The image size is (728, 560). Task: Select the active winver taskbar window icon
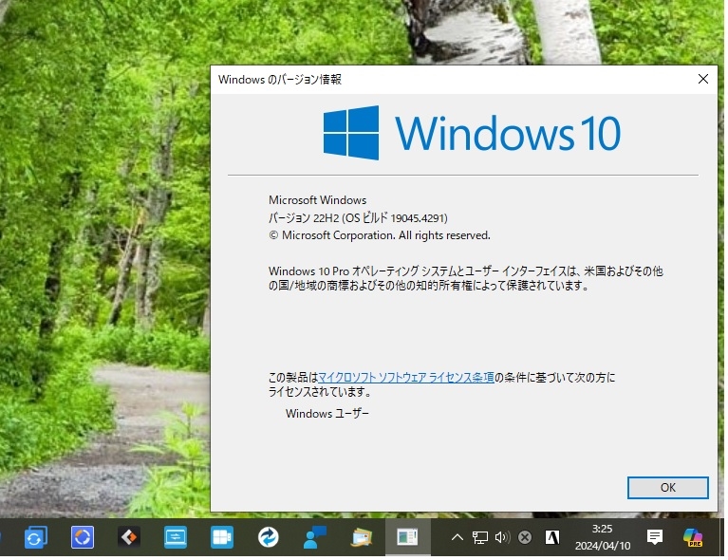pos(407,538)
